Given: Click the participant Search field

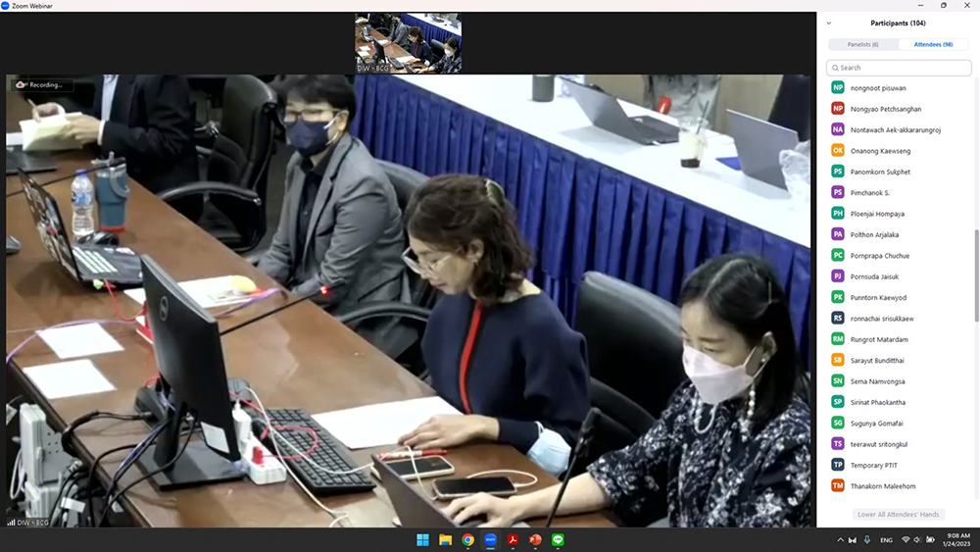Looking at the screenshot, I should (899, 68).
